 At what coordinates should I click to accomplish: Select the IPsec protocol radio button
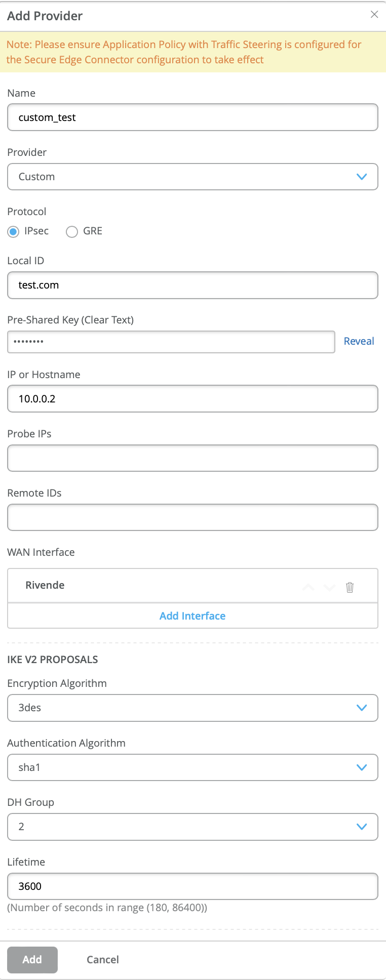14,232
